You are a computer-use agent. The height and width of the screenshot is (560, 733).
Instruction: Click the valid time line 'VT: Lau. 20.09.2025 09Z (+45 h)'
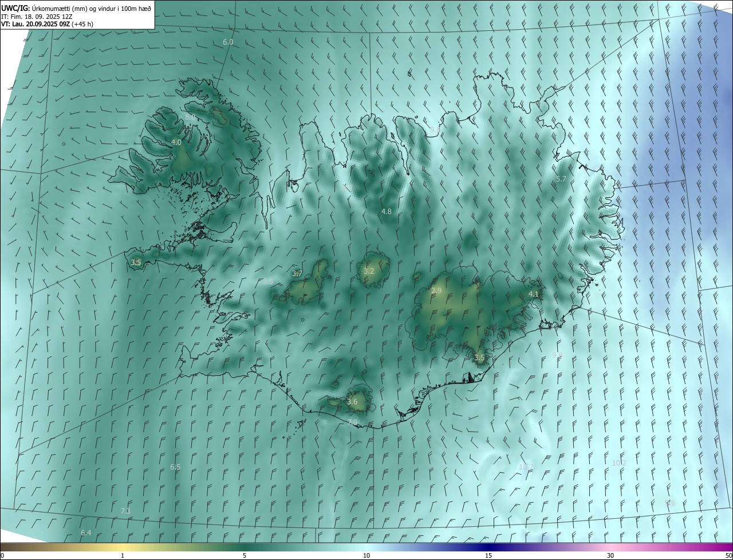pyautogui.click(x=48, y=24)
